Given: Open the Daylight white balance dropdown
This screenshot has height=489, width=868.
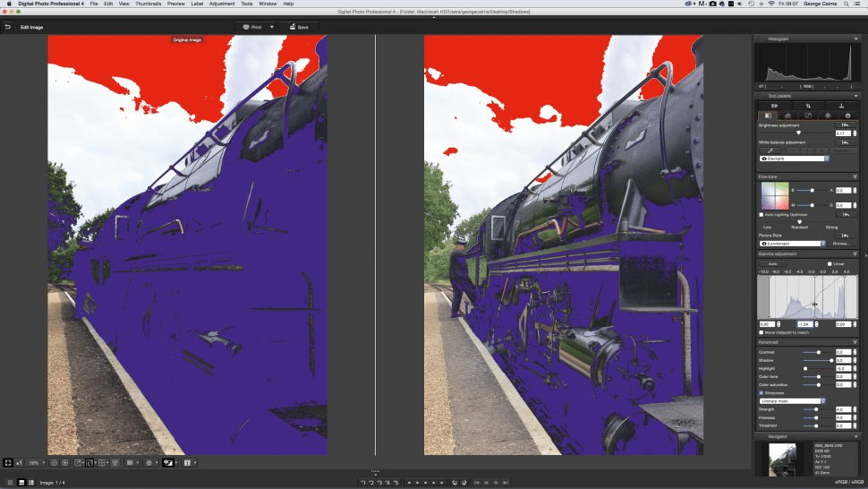Looking at the screenshot, I should (795, 159).
